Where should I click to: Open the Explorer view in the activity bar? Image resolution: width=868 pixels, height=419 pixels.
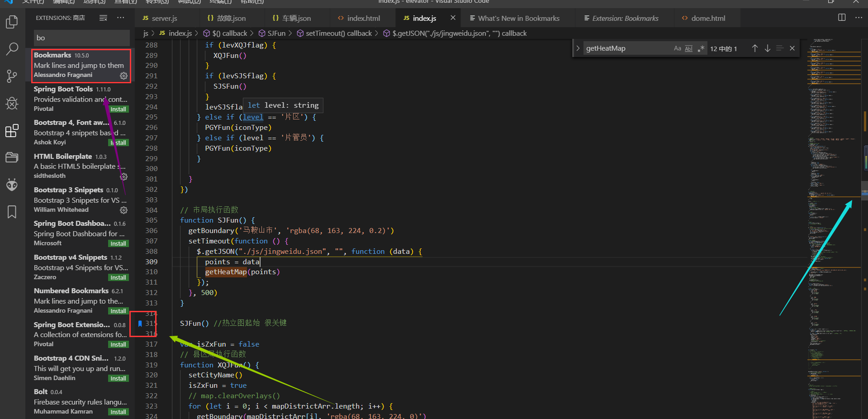tap(12, 21)
